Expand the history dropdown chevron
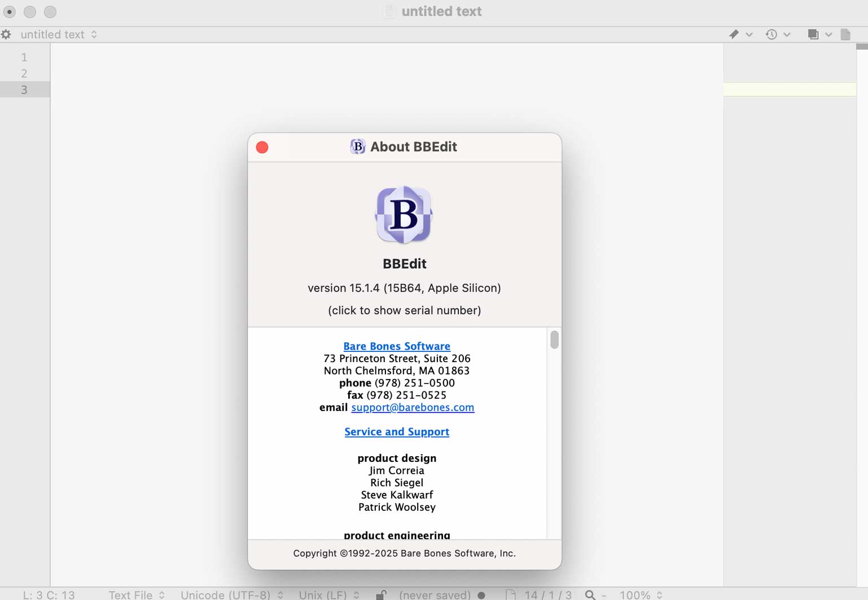 787,34
